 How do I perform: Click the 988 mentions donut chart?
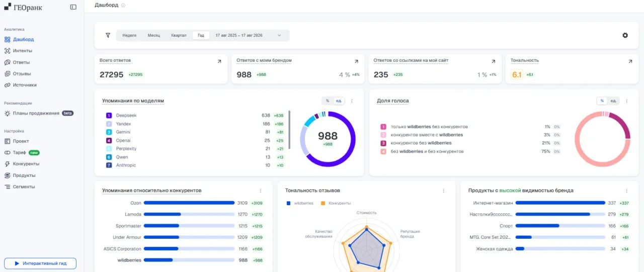[x=328, y=139]
